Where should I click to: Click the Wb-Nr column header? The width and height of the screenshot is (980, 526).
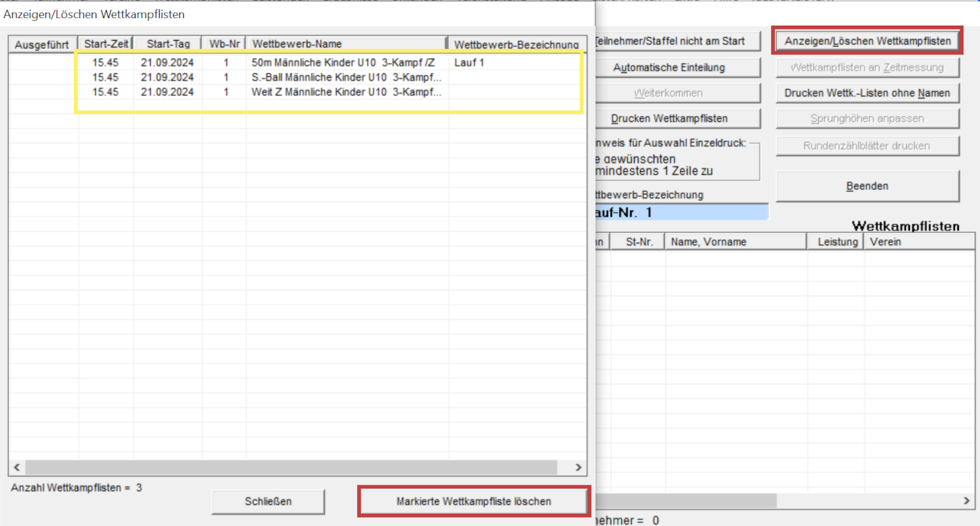tap(224, 44)
